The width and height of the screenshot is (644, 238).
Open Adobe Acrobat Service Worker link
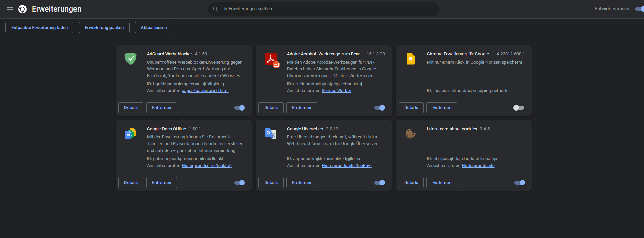pos(336,91)
